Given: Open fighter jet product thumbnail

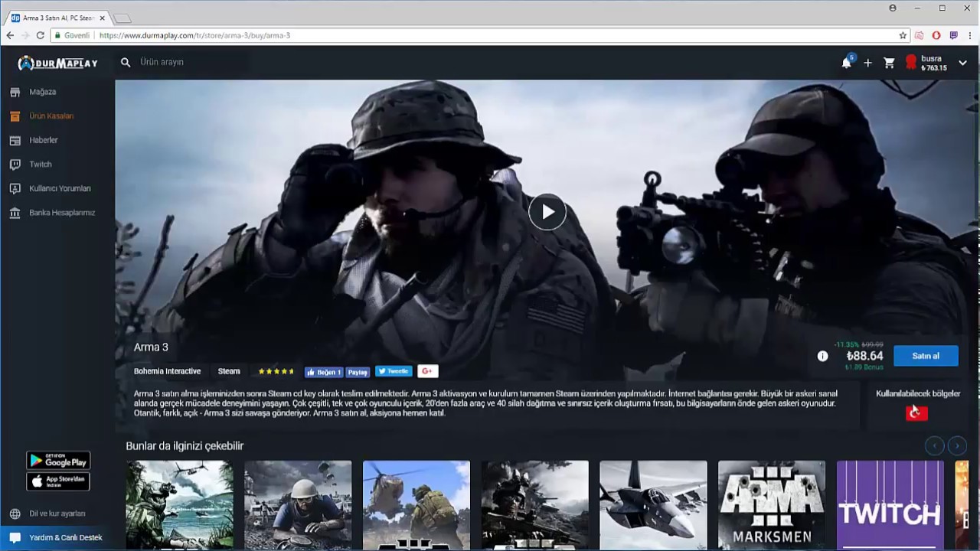Looking at the screenshot, I should (653, 505).
